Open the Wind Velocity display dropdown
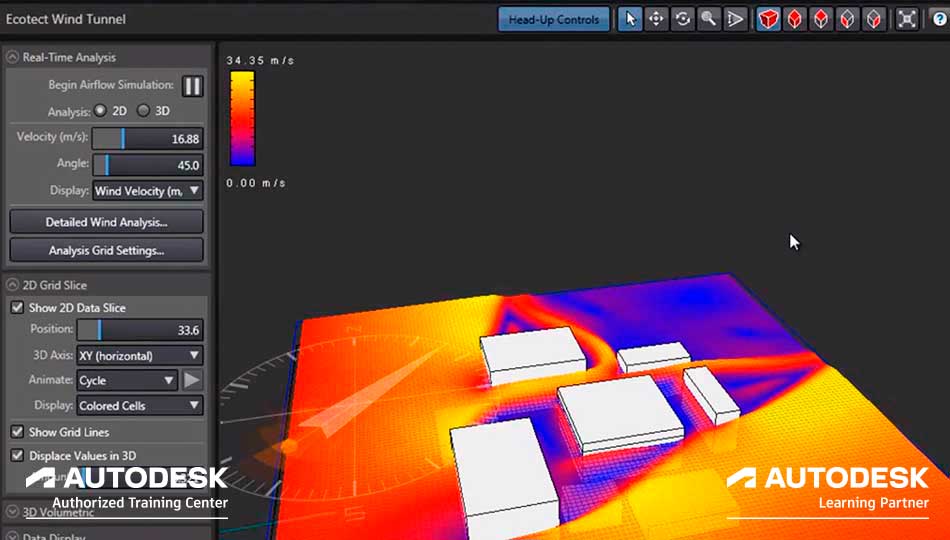950x540 pixels. tap(148, 190)
